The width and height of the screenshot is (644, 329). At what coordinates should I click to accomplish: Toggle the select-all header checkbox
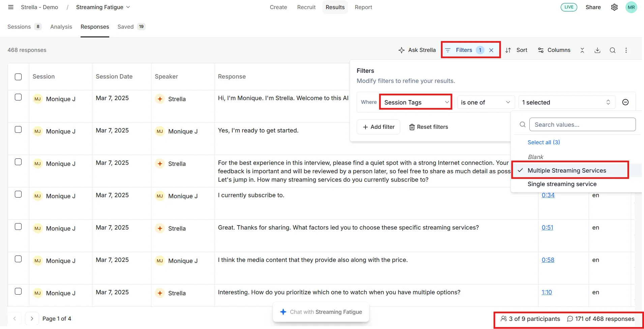pos(18,77)
